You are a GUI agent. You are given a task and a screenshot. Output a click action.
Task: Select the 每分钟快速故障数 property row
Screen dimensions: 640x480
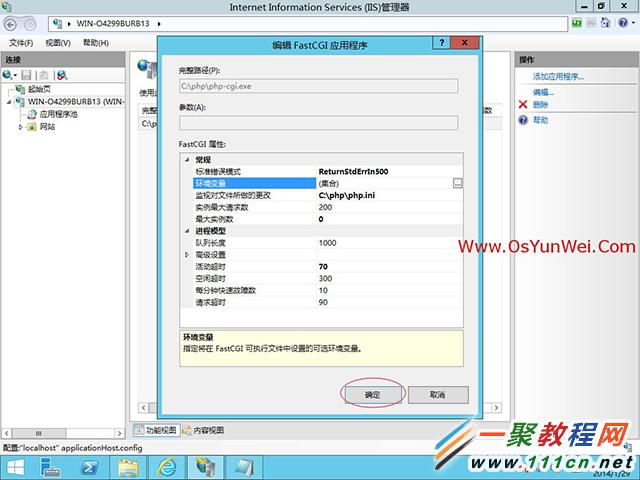point(328,291)
